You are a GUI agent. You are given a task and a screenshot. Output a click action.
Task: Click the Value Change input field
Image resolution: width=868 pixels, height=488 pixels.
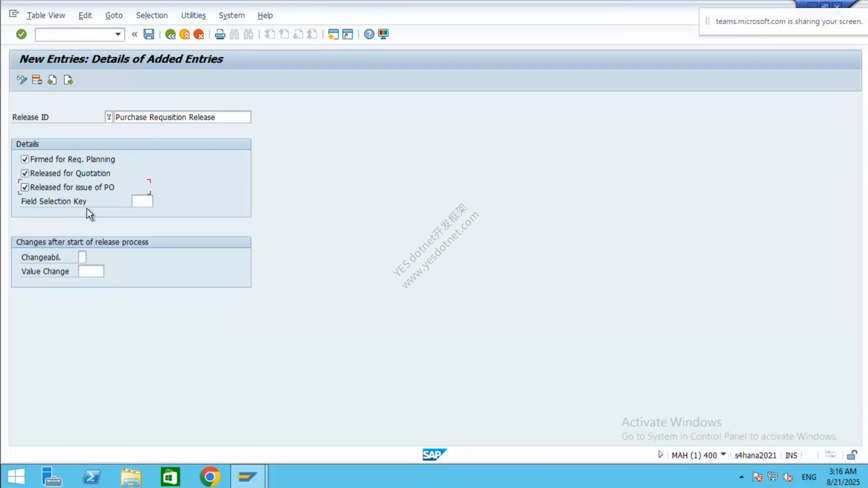(x=91, y=272)
